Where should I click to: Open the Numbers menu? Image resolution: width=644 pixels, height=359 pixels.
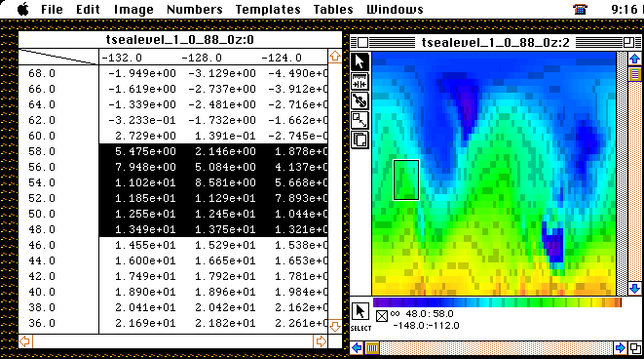pos(195,9)
